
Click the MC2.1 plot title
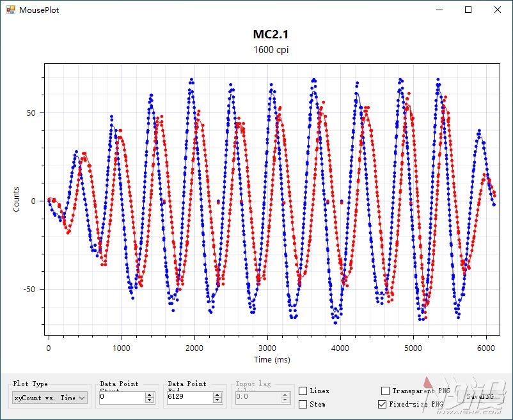(271, 35)
